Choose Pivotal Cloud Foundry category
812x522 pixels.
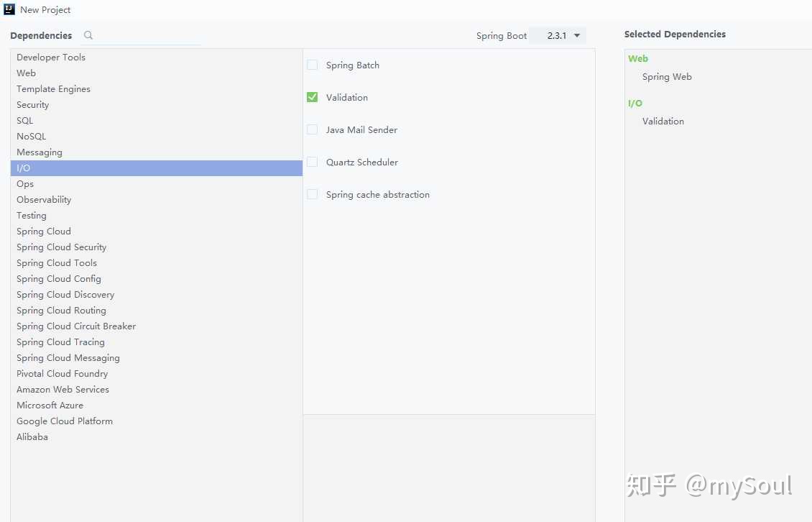click(157, 373)
